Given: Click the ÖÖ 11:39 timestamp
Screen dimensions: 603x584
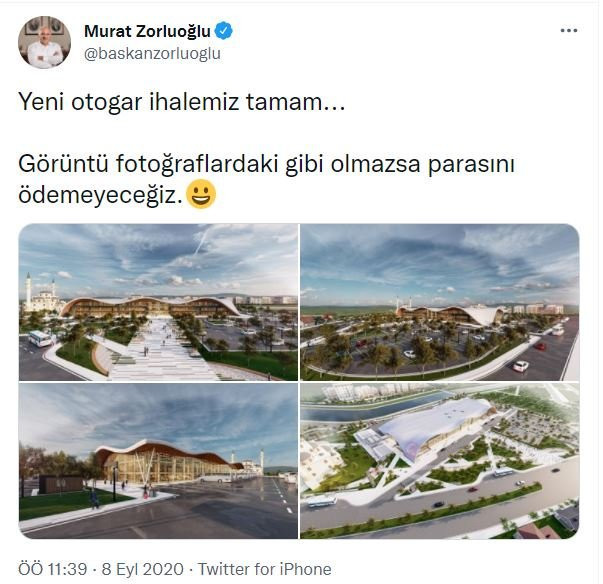Looking at the screenshot, I should tap(53, 569).
